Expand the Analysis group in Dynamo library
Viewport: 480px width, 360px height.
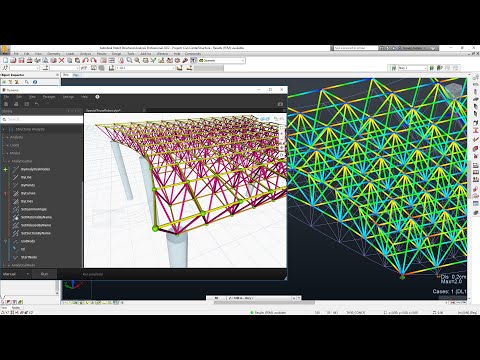[x=8, y=137]
